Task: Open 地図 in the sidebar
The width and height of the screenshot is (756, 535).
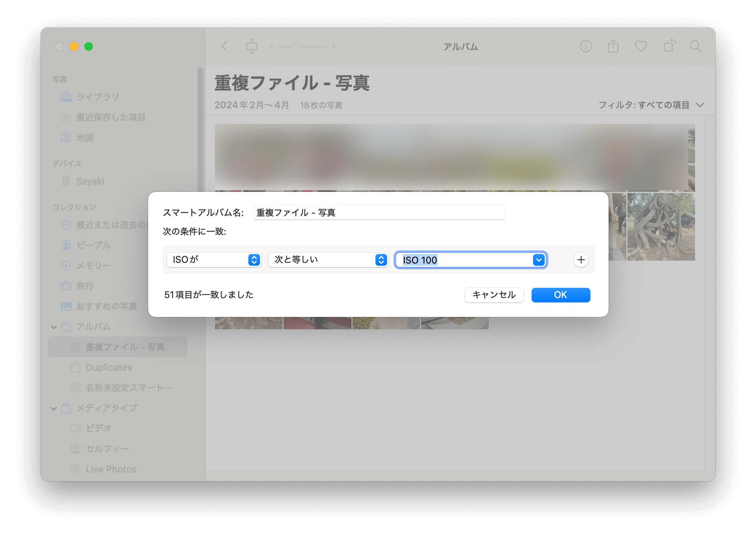Action: pyautogui.click(x=118, y=138)
